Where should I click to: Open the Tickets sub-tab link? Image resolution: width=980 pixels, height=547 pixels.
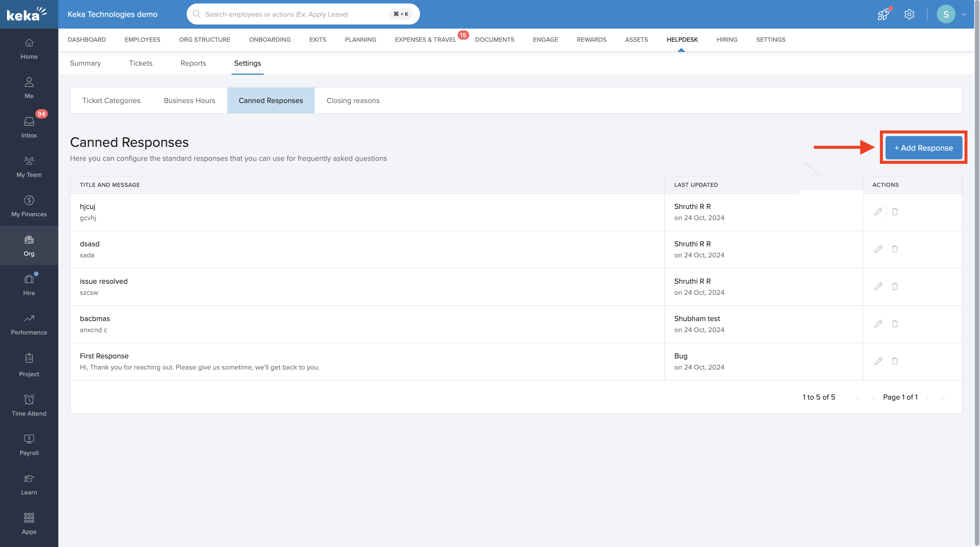pyautogui.click(x=140, y=63)
